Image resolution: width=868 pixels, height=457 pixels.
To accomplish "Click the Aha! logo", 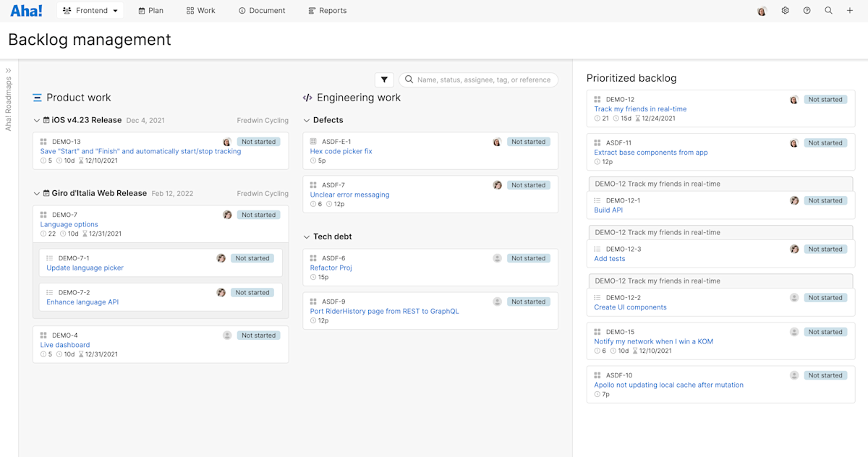I will point(25,10).
